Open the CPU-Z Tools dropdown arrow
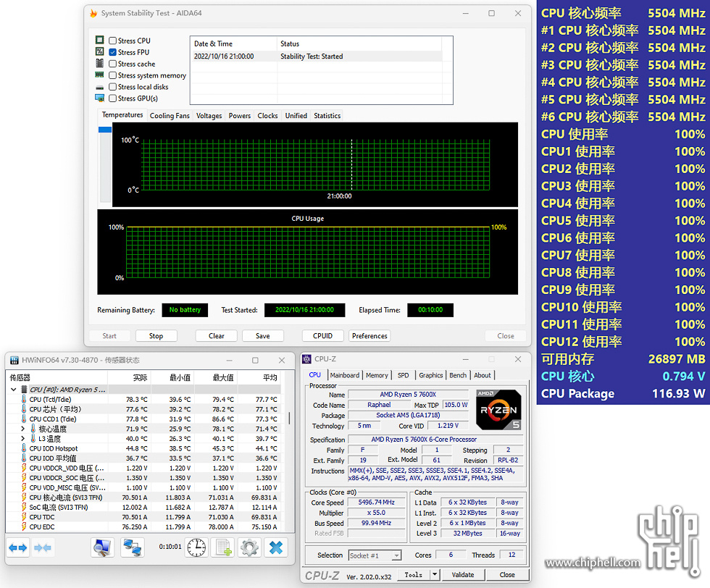Viewport: 710px width, 588px height. point(432,575)
